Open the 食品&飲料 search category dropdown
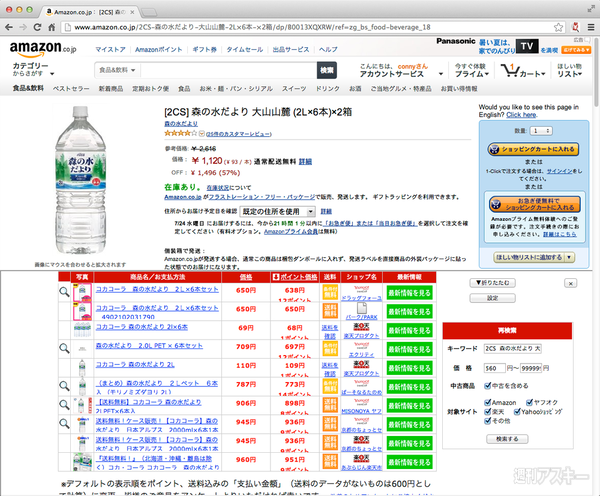The width and height of the screenshot is (600, 496). [117, 70]
